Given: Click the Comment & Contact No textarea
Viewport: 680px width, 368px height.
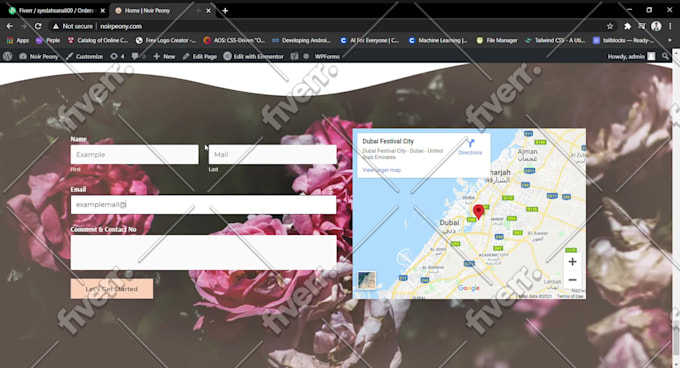Looking at the screenshot, I should point(203,252).
